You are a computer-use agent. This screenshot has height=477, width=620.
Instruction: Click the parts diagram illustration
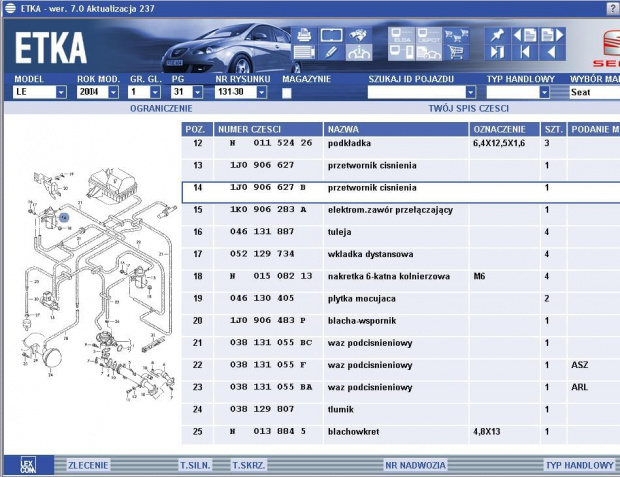click(x=98, y=285)
